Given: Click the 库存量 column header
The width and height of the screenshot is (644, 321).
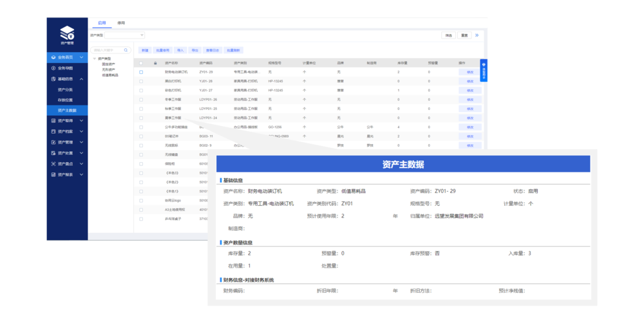Looking at the screenshot, I should [x=402, y=63].
